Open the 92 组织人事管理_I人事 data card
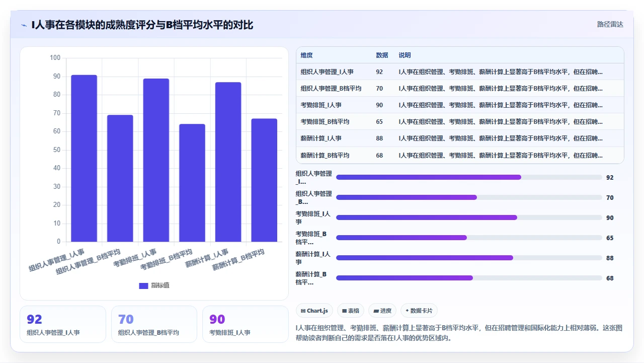This screenshot has width=644, height=363. point(63,324)
